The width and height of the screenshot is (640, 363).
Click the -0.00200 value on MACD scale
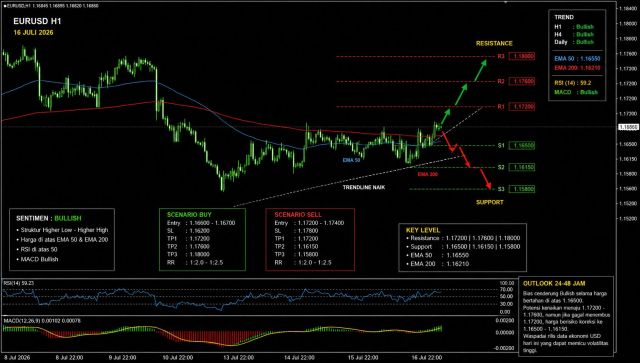(x=504, y=348)
